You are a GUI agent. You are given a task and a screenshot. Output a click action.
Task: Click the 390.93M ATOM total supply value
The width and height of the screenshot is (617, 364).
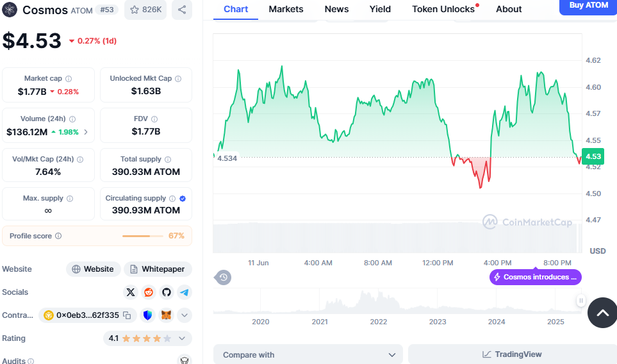click(x=146, y=172)
